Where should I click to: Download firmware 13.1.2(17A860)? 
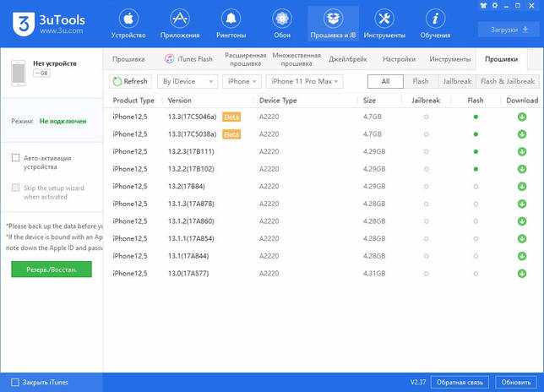click(x=522, y=221)
